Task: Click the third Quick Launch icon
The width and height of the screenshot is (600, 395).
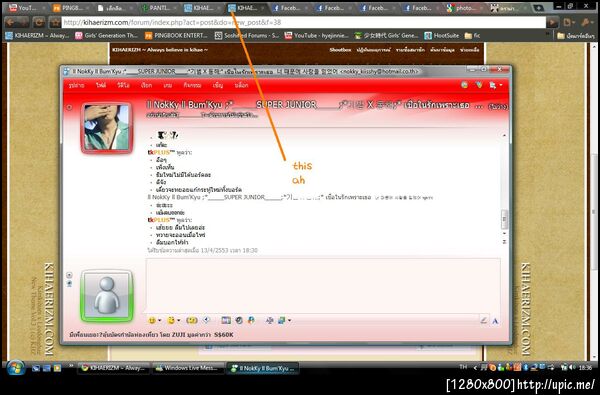Action: point(57,369)
